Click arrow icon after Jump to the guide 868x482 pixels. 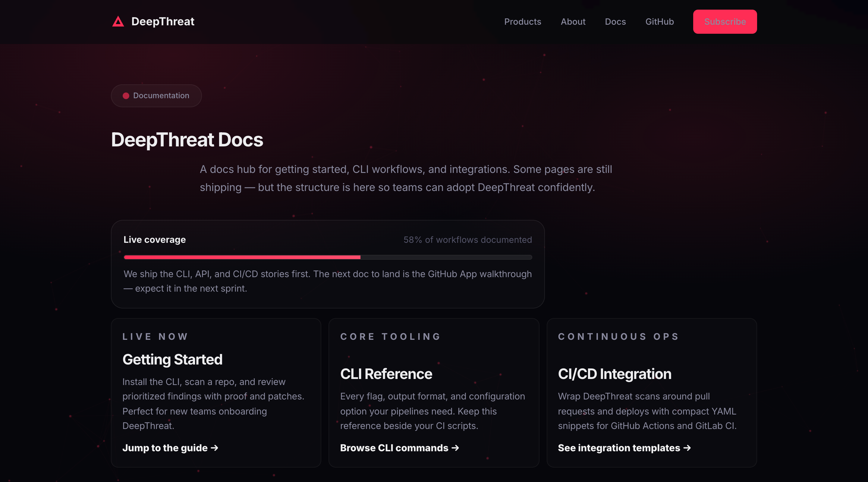pos(214,448)
